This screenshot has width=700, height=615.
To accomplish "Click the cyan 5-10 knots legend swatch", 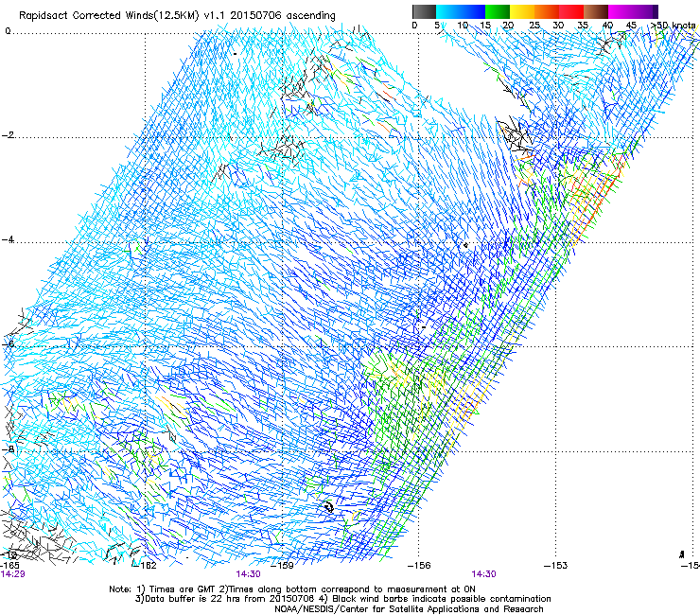I will (x=448, y=11).
